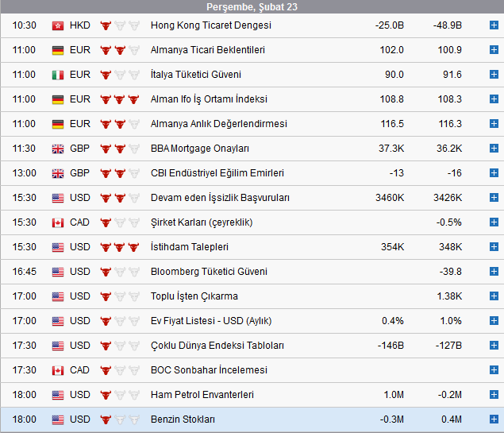Open the Devam eden İşsizlik Başvuruları event
504x433 pixels.
(x=220, y=198)
